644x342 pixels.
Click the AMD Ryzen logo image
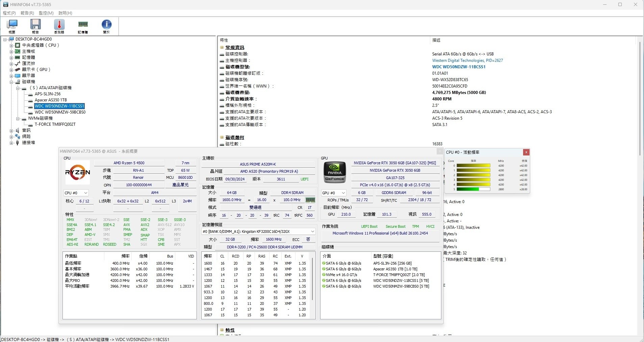[x=78, y=172]
